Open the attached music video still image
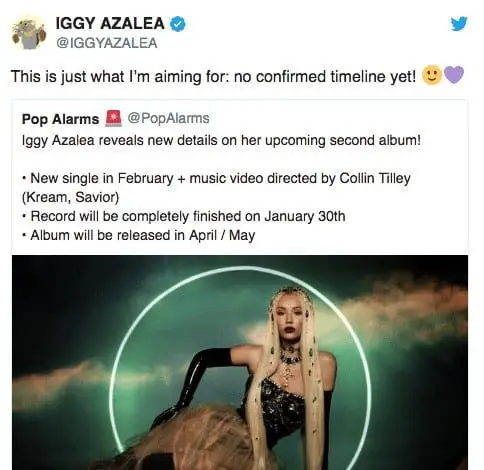The image size is (484, 470). coord(240,362)
